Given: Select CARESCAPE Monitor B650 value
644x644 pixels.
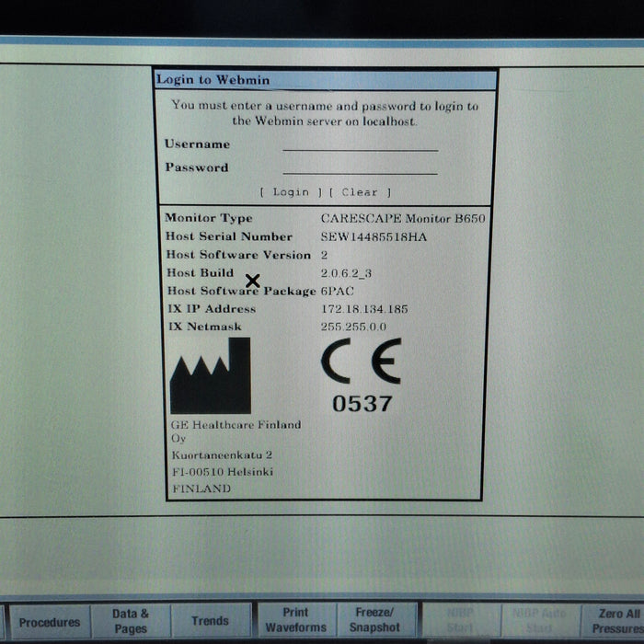Looking at the screenshot, I should click(x=403, y=218).
